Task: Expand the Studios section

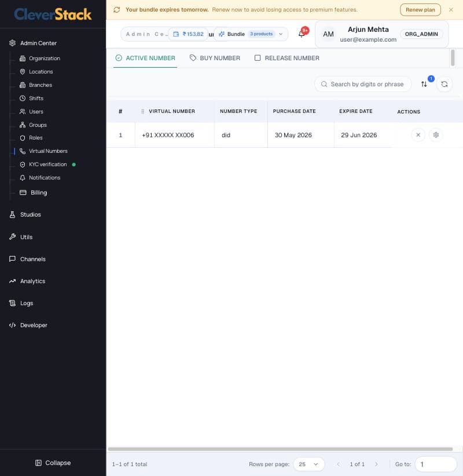Action: point(25,215)
